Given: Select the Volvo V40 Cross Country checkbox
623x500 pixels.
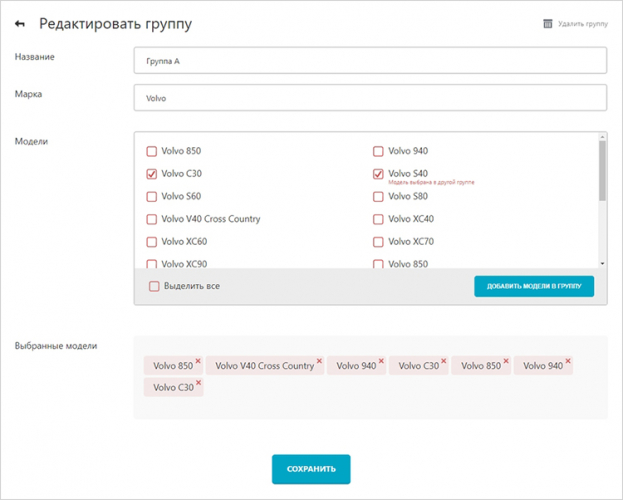Looking at the screenshot, I should (x=152, y=219).
